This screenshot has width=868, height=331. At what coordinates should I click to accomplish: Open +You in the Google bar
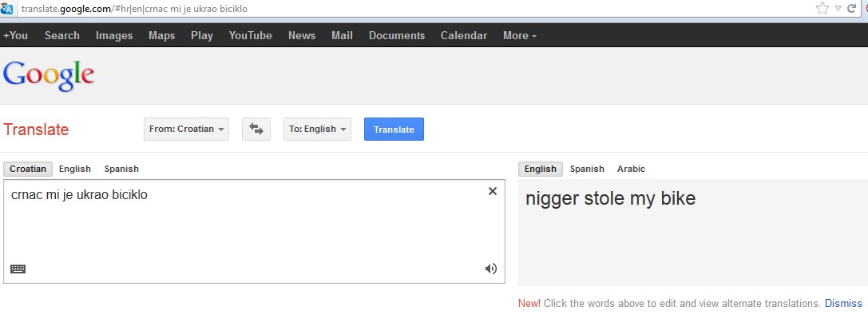click(x=15, y=35)
